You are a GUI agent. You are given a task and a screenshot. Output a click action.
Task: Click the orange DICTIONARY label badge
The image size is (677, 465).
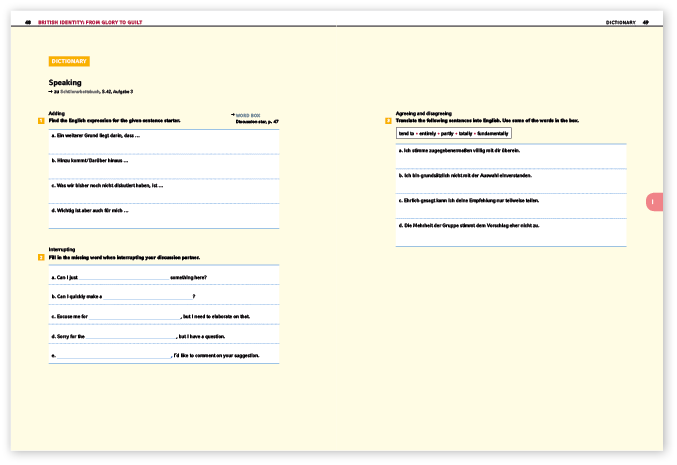[x=69, y=61]
